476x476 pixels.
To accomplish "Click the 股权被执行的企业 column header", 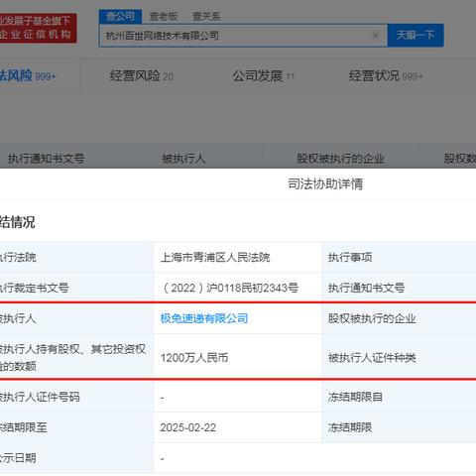I will coord(340,159).
